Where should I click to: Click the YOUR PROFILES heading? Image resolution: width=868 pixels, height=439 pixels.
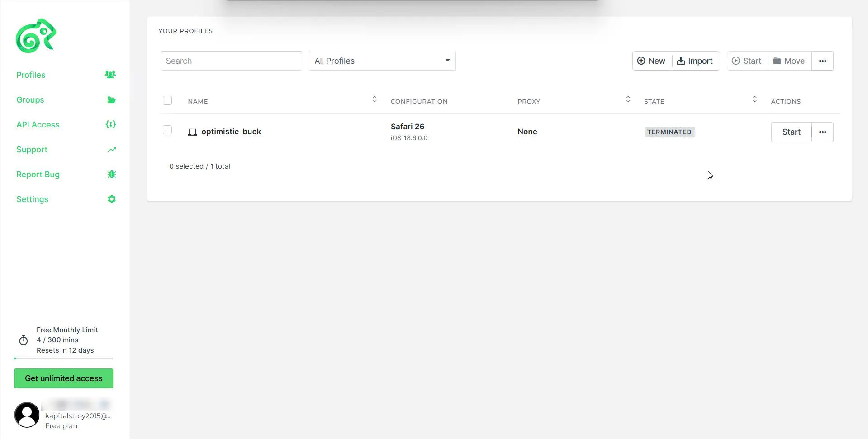(185, 31)
